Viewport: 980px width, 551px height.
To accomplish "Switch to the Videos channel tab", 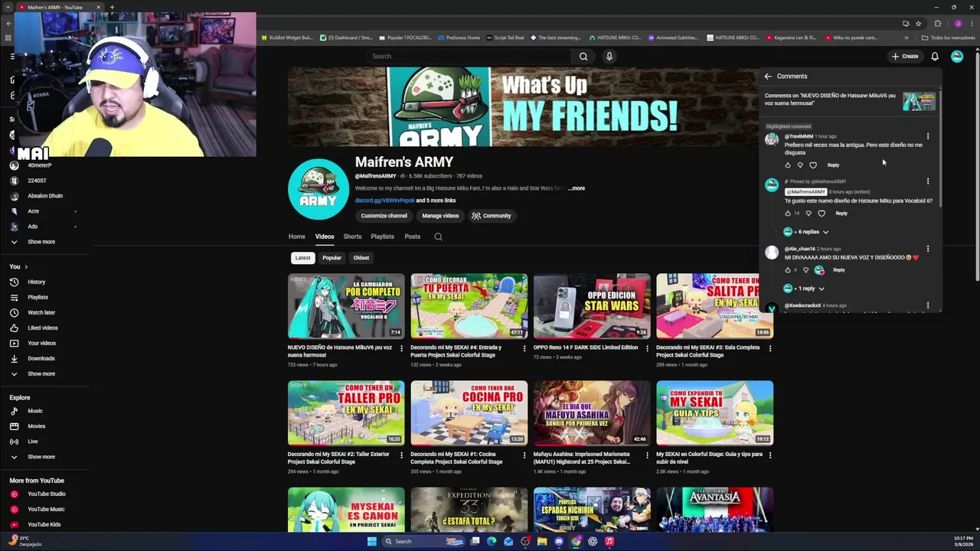I will point(325,236).
